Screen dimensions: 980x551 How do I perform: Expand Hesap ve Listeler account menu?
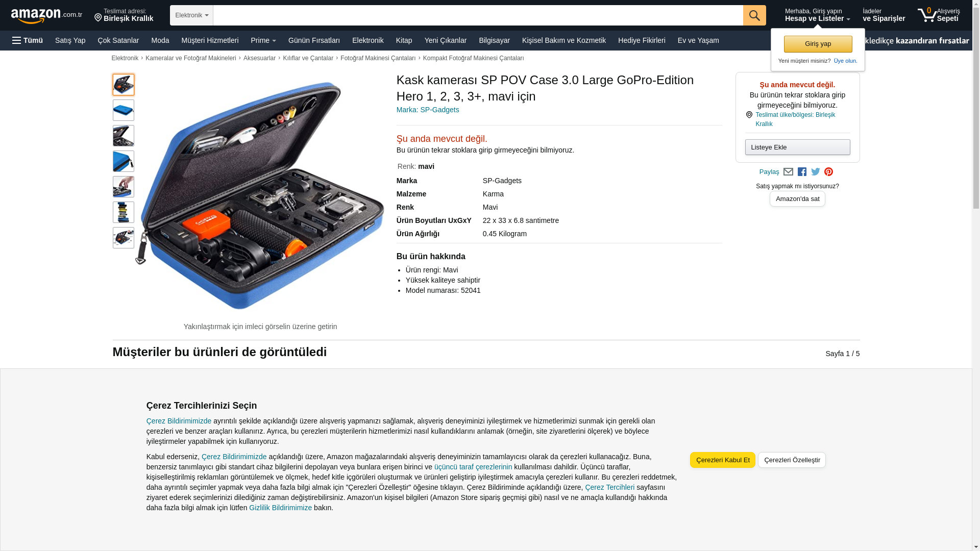(x=817, y=15)
